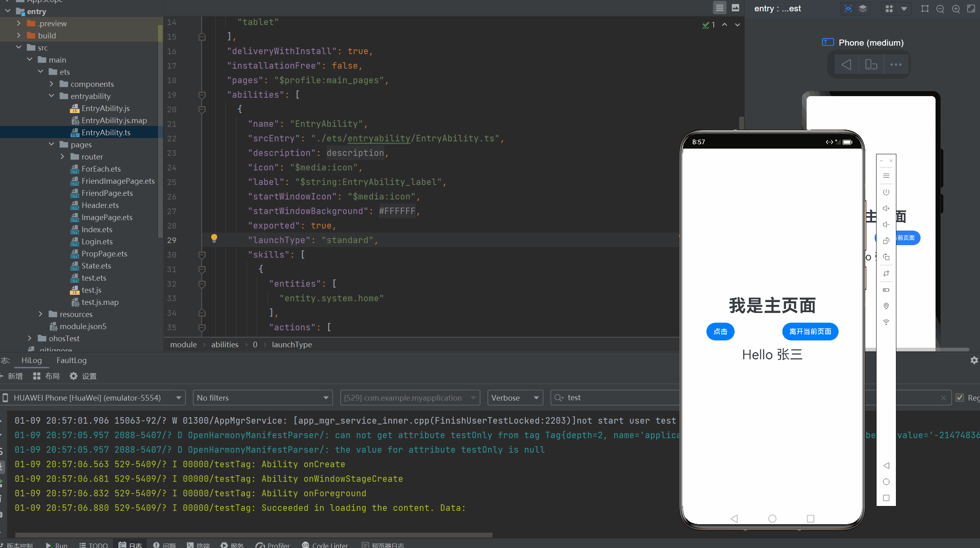Click emulator screenshot crop icon
This screenshot has width=980, height=548.
[x=886, y=273]
